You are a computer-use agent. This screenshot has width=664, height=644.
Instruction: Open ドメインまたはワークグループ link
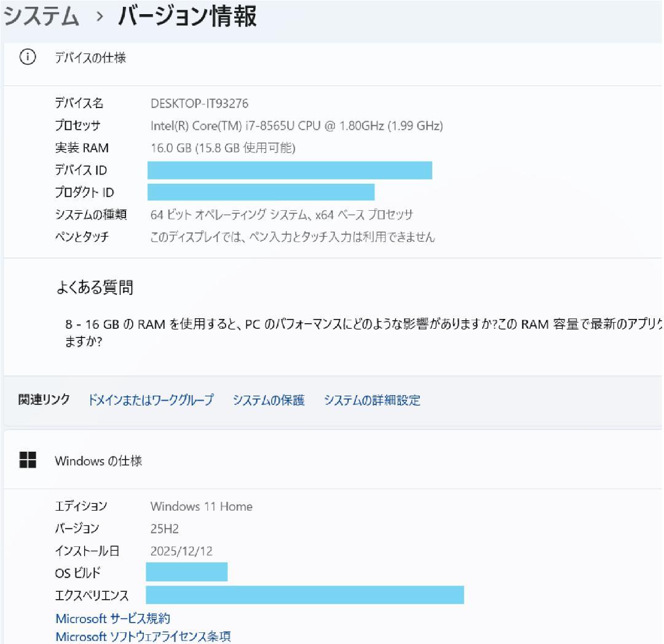(x=151, y=400)
